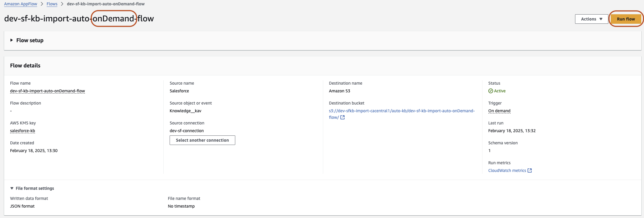Click the On demand trigger value
The width and height of the screenshot is (644, 218).
(499, 111)
